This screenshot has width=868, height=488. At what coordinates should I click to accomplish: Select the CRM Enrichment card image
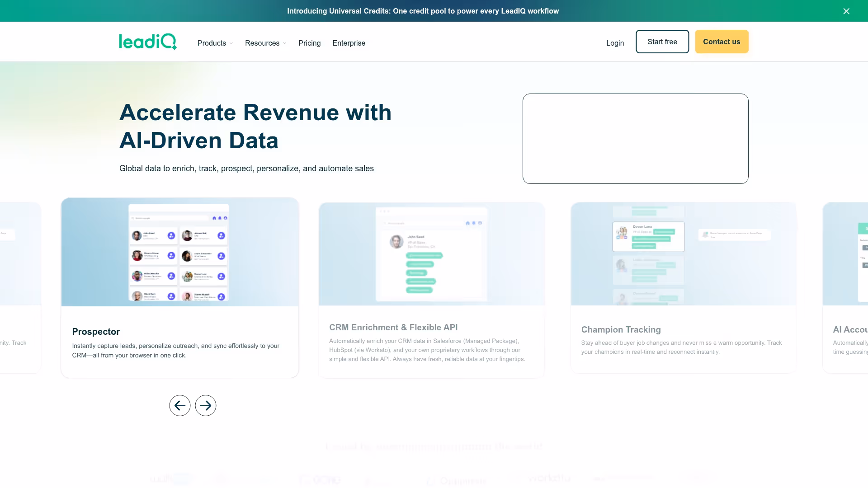(x=431, y=254)
